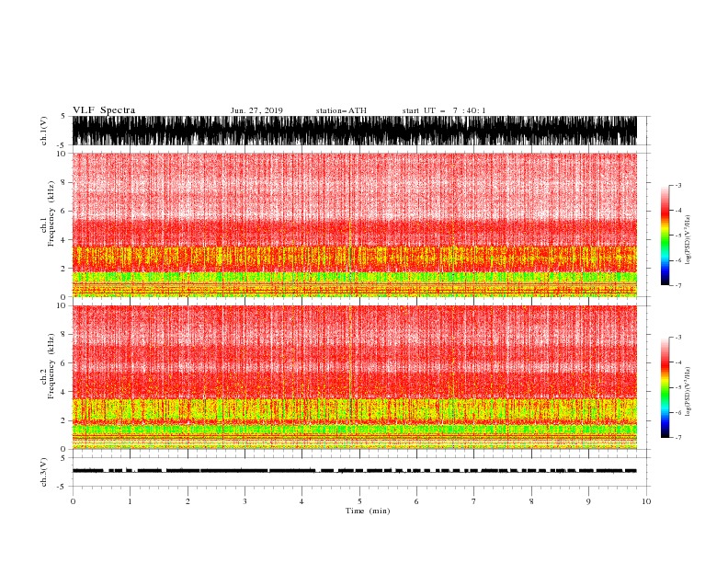This screenshot has width=728, height=563.
Task: Click the ch.1(V) waveform panel
Action: [x=355, y=131]
